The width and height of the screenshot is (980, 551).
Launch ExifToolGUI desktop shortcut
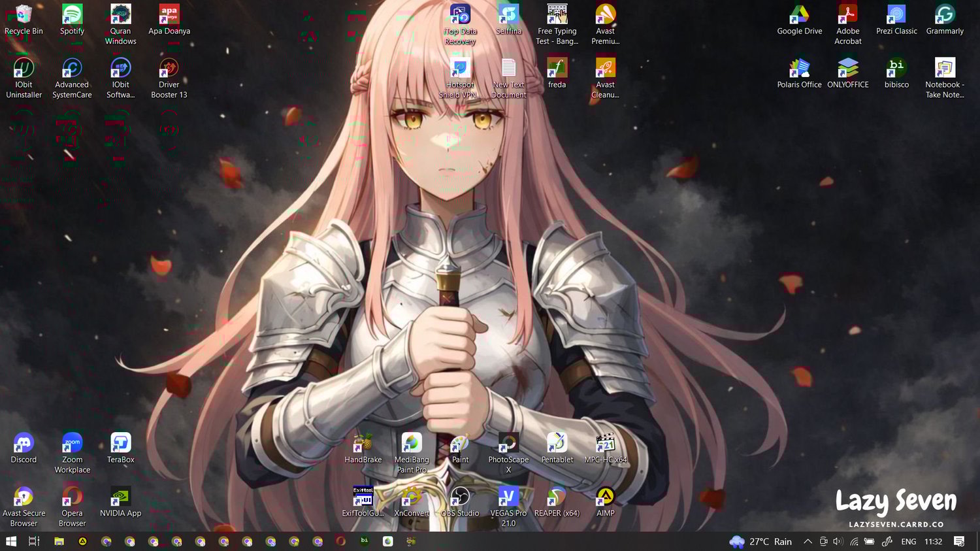(x=363, y=503)
